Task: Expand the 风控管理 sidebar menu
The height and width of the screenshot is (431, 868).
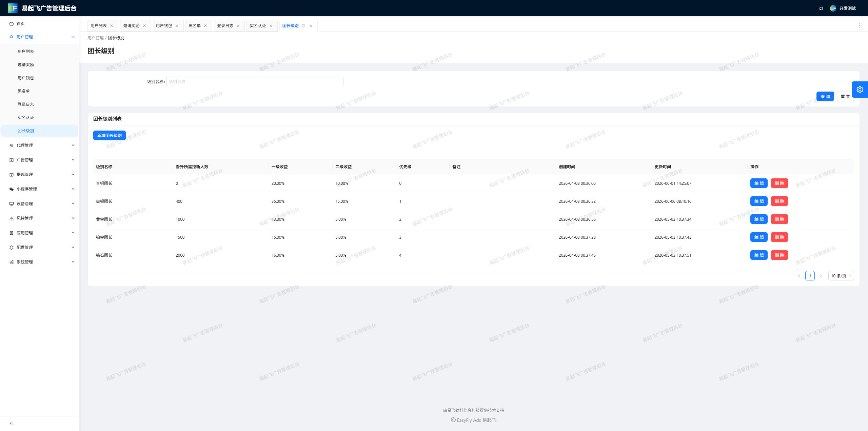Action: point(40,218)
